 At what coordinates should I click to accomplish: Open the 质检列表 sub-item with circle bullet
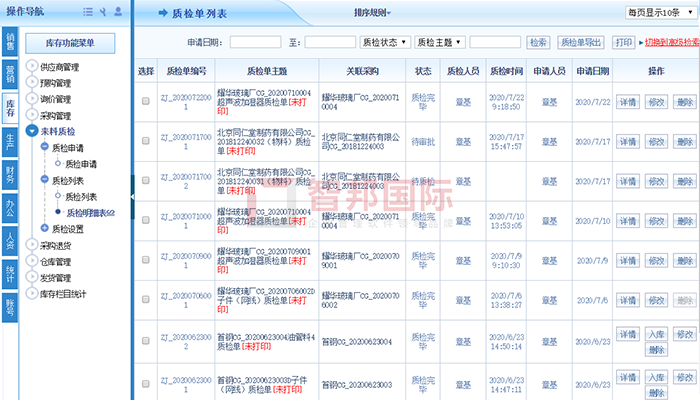coord(80,197)
